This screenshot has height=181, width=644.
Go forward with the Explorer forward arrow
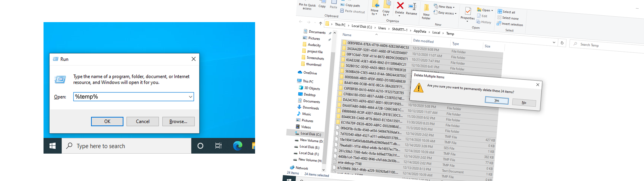[309, 22]
